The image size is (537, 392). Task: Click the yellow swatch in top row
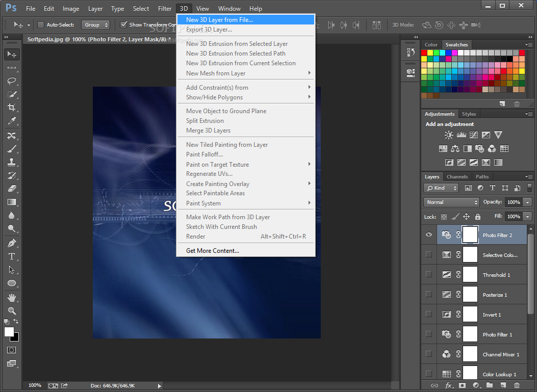pos(430,53)
